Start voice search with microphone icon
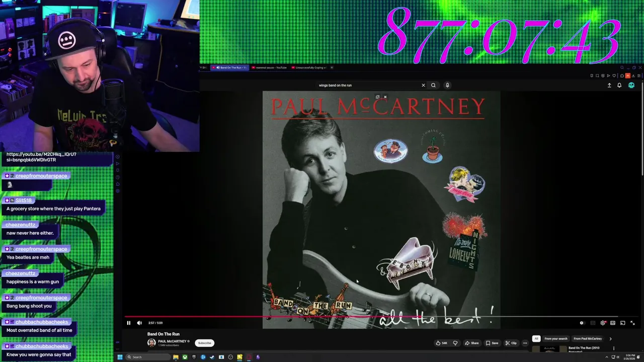644x362 pixels. click(x=447, y=85)
